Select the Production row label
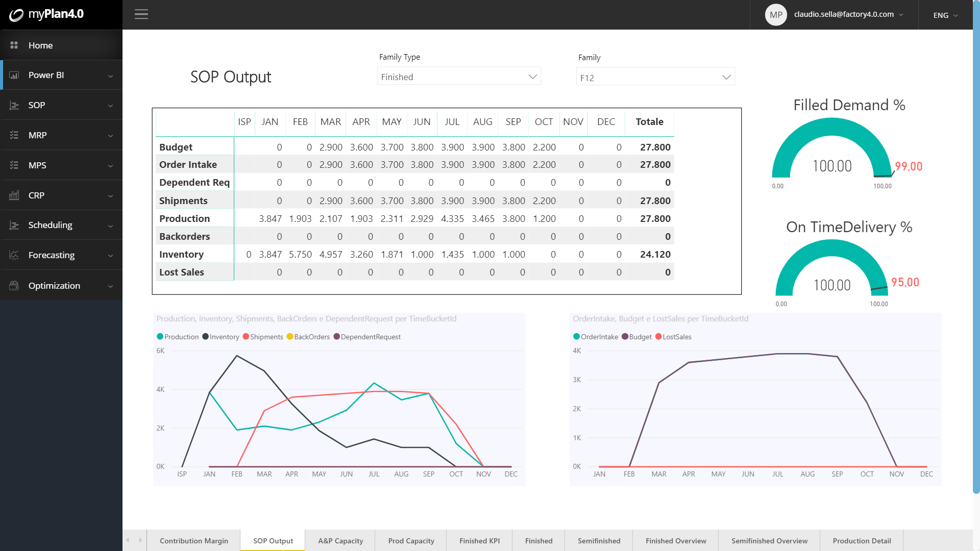This screenshot has height=551, width=980. [184, 219]
